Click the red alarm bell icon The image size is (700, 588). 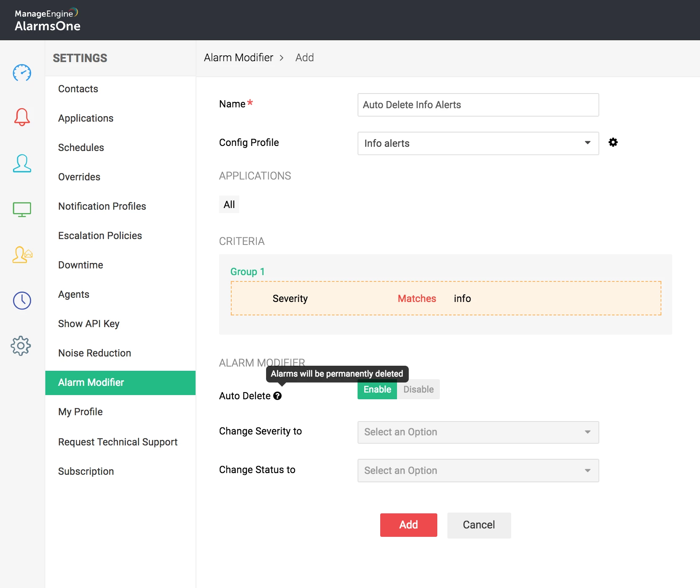click(x=22, y=117)
